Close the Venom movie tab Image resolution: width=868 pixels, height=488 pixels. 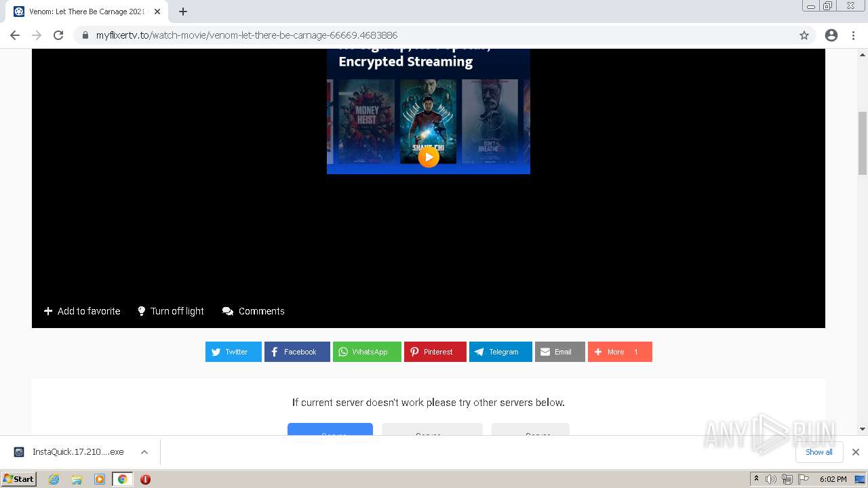point(157,12)
